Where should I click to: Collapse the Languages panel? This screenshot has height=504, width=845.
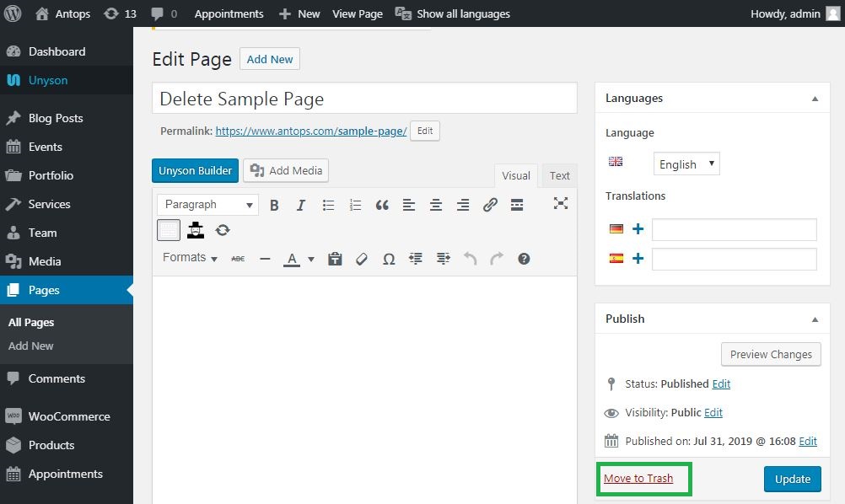pos(815,99)
